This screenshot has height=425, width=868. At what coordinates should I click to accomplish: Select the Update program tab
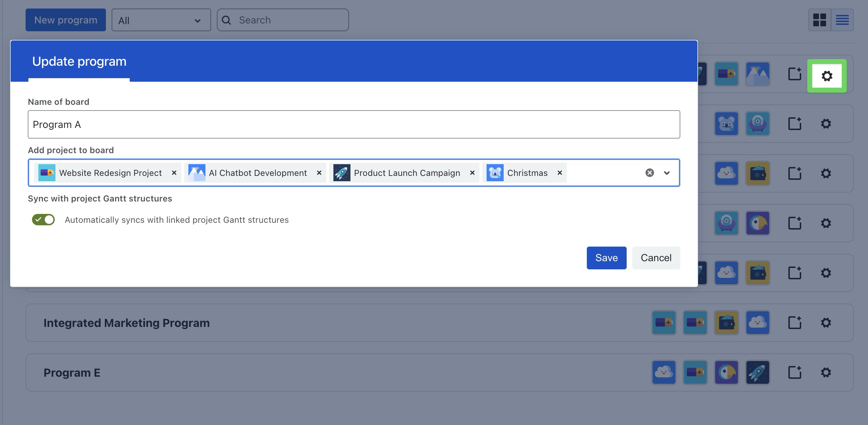79,61
